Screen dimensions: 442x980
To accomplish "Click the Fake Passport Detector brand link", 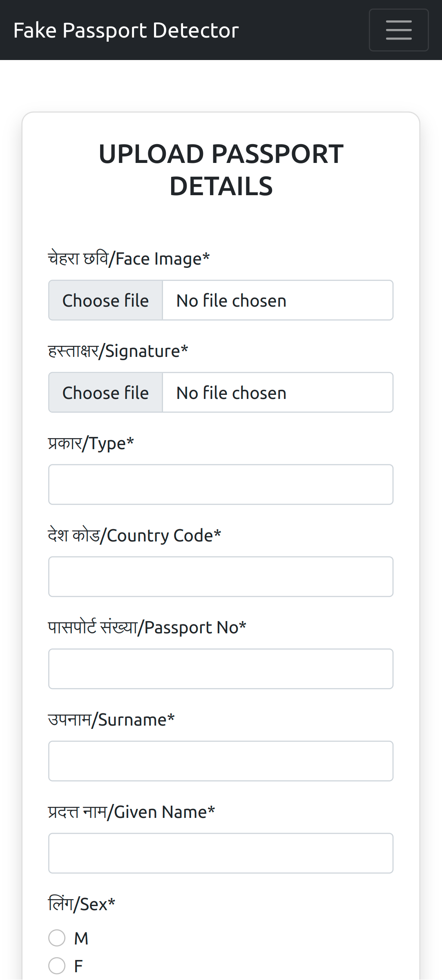I will [x=126, y=30].
